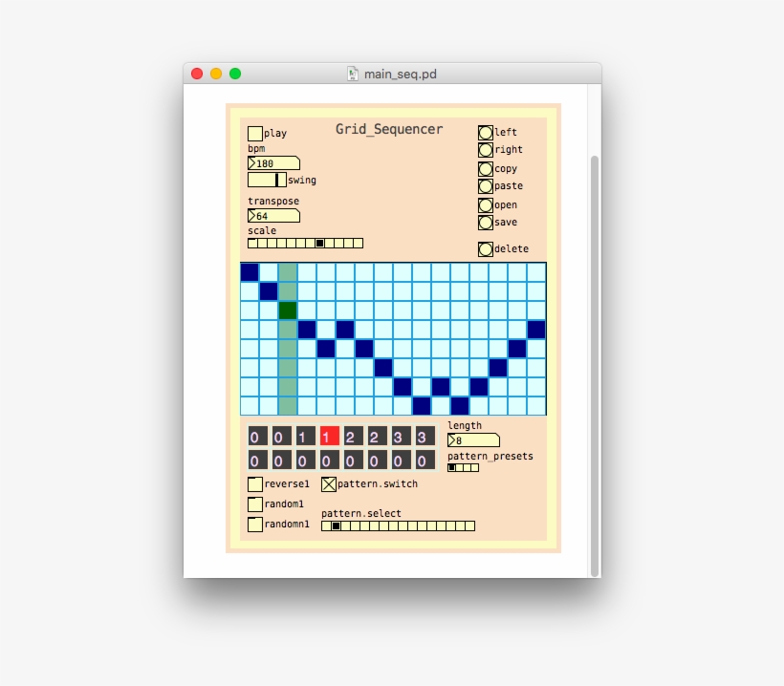Screen dimensions: 784x686
Task: Toggle the dark blue cell in grid's top-left corner
Action: pyautogui.click(x=250, y=272)
